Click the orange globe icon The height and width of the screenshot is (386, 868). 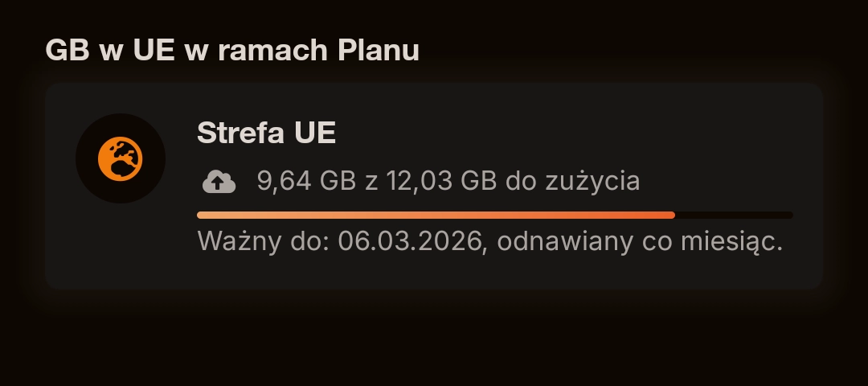(x=121, y=158)
